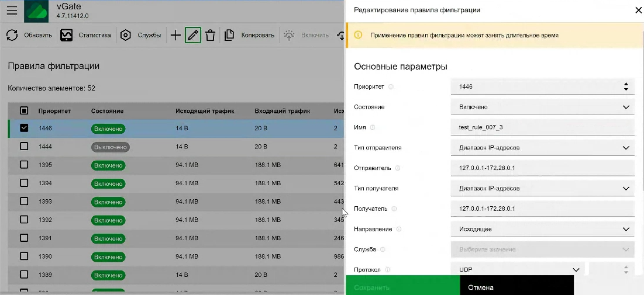Click the vGate cloud logo
Screen dimensions: 644x295
pos(36,11)
